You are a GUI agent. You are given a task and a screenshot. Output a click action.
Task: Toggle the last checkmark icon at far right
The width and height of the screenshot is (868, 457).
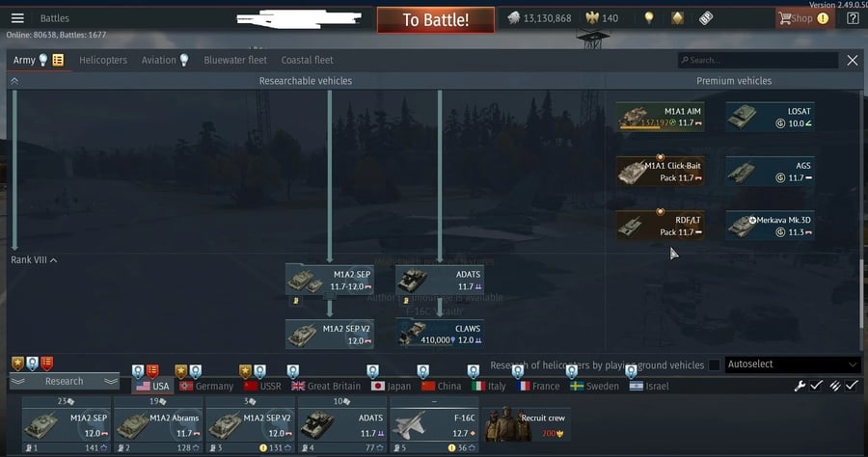point(852,386)
